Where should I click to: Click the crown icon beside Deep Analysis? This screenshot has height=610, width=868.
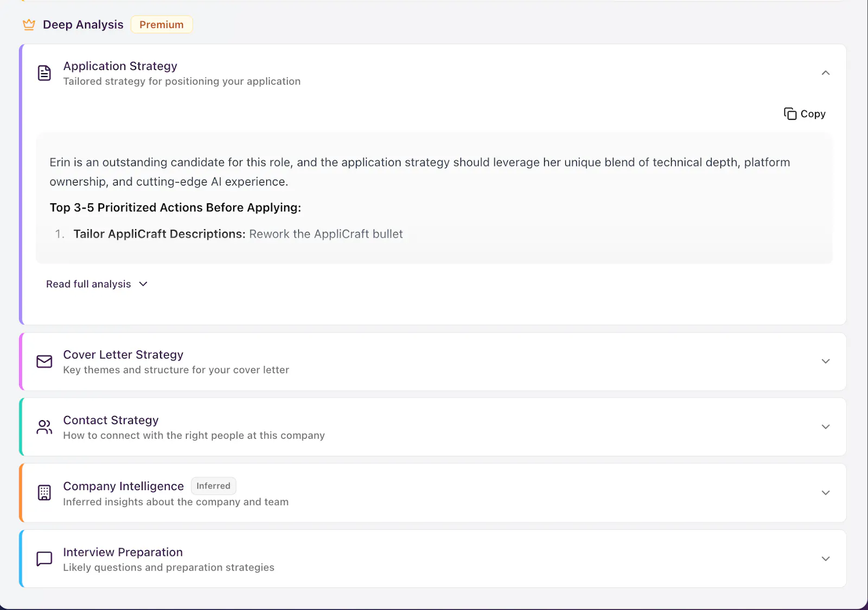pyautogui.click(x=29, y=24)
